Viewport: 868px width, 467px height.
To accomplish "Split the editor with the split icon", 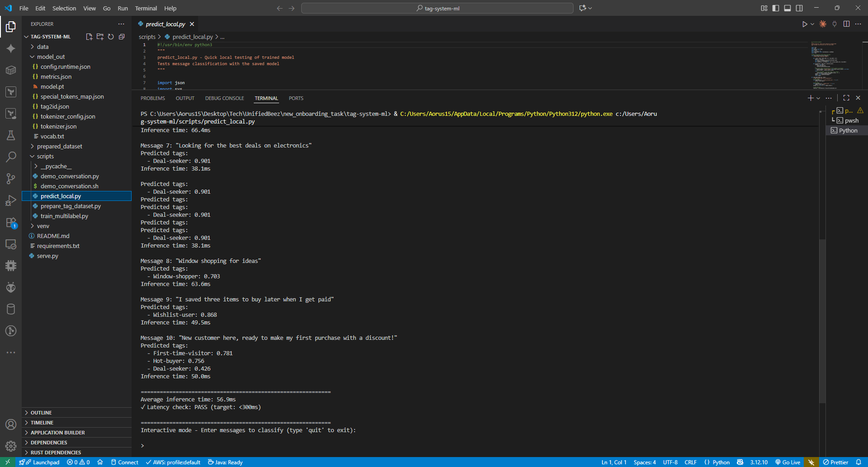I will click(x=846, y=24).
